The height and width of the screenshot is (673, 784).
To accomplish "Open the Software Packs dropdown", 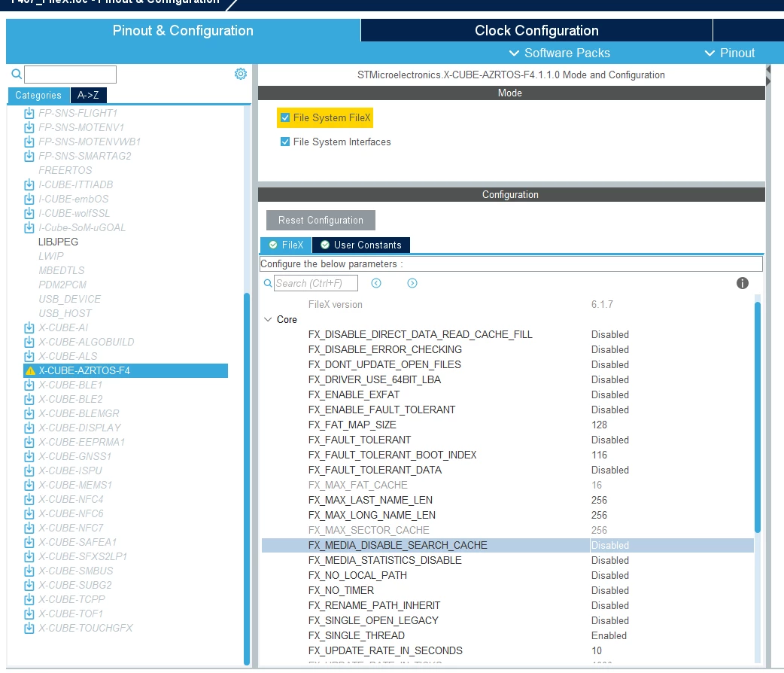I will [x=560, y=53].
